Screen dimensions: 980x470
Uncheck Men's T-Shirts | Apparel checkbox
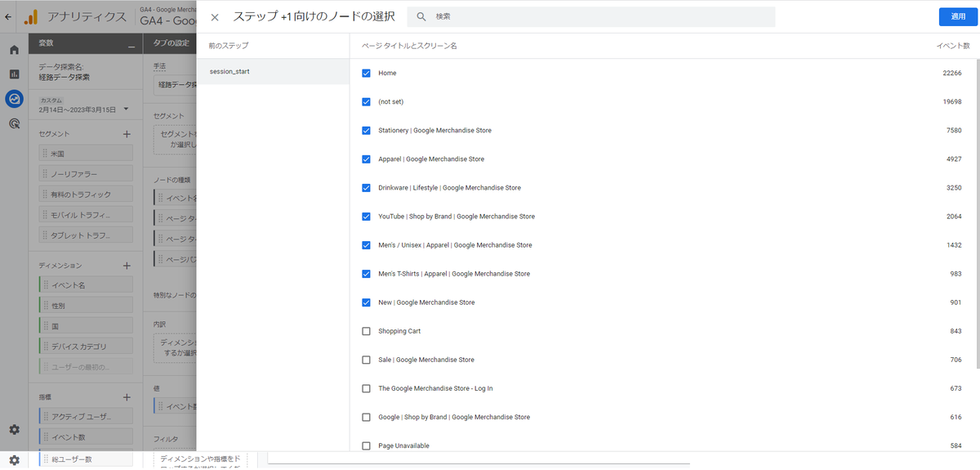click(366, 274)
